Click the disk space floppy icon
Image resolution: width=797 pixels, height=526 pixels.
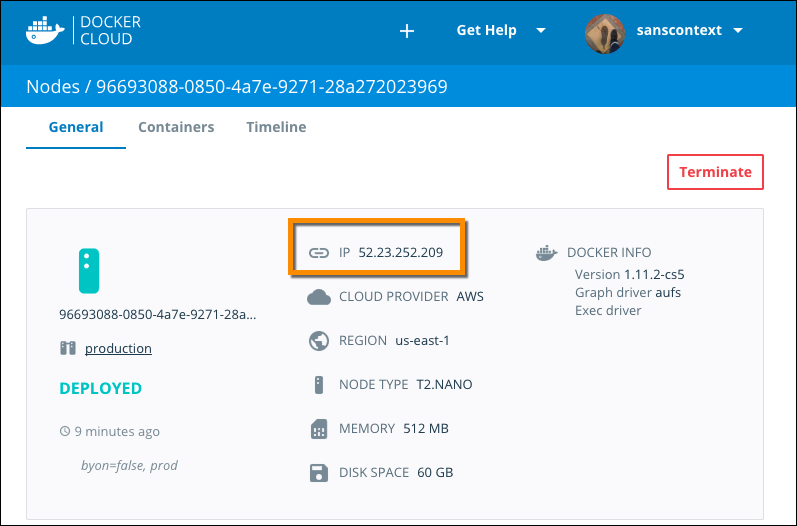319,473
